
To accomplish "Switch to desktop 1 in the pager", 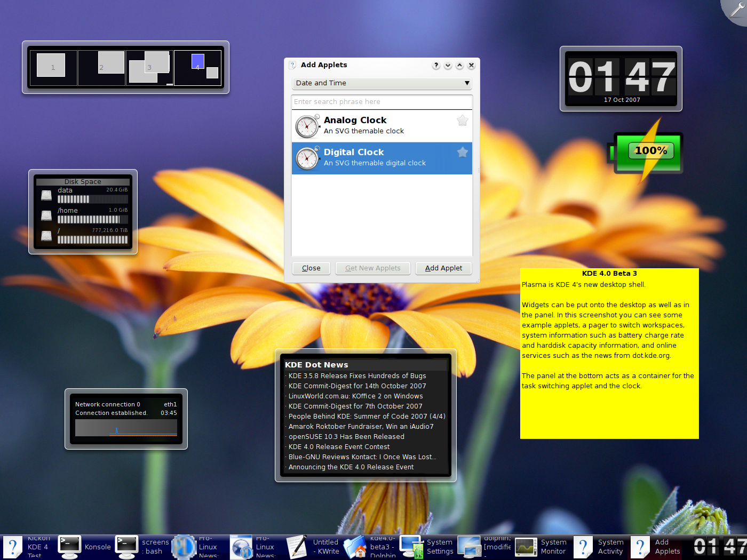I will 53,68.
